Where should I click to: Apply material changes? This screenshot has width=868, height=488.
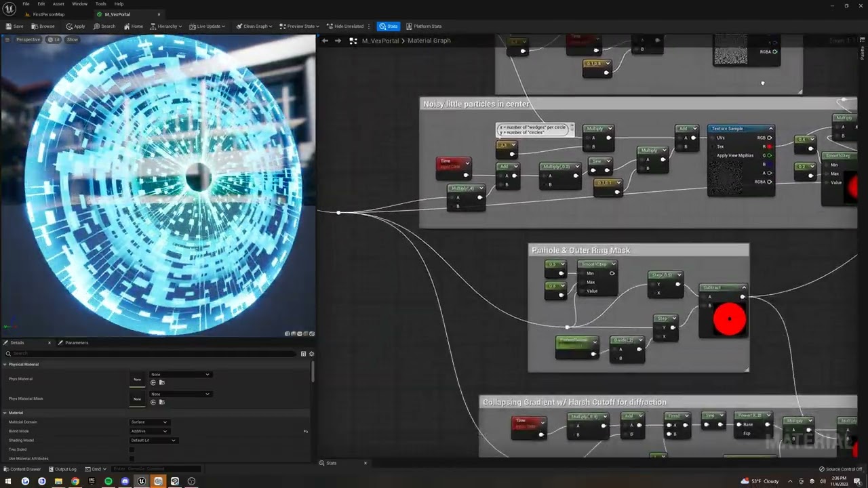coord(76,26)
